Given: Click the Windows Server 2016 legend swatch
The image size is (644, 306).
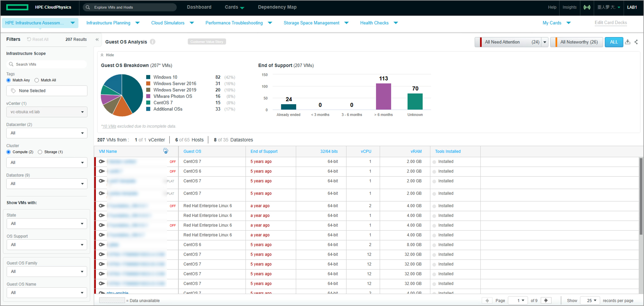Looking at the screenshot, I should click(x=148, y=84).
